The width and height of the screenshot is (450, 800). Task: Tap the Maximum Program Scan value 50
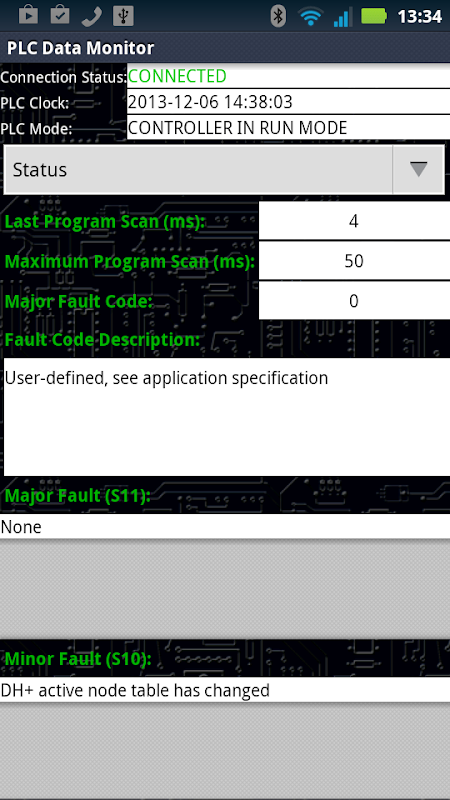(x=354, y=261)
